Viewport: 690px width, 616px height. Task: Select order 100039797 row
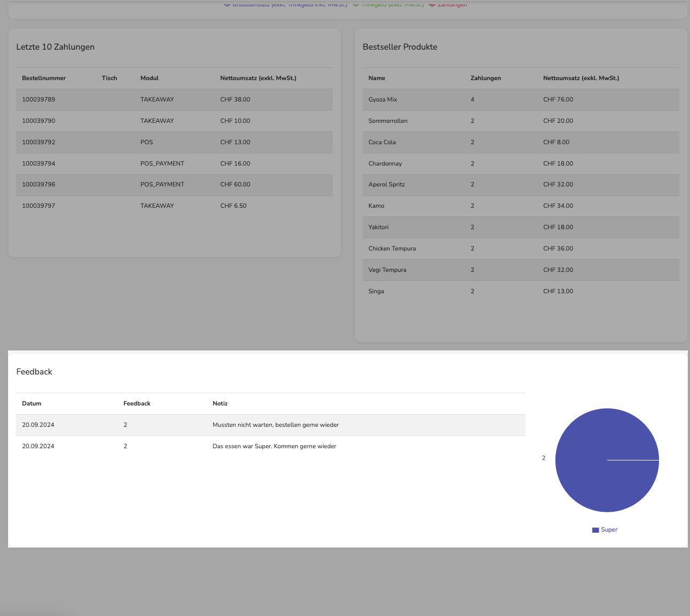tap(174, 206)
